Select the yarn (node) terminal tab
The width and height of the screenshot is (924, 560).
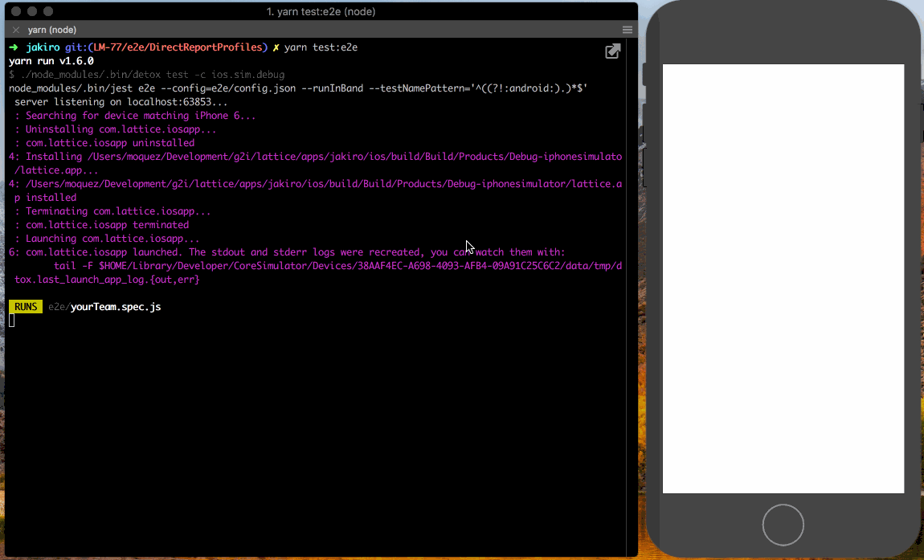[x=51, y=30]
